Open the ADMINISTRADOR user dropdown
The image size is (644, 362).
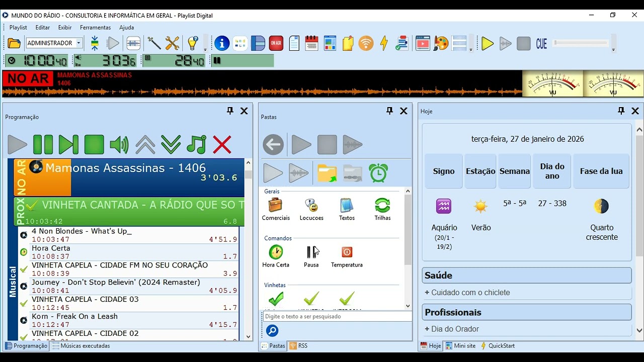[54, 43]
